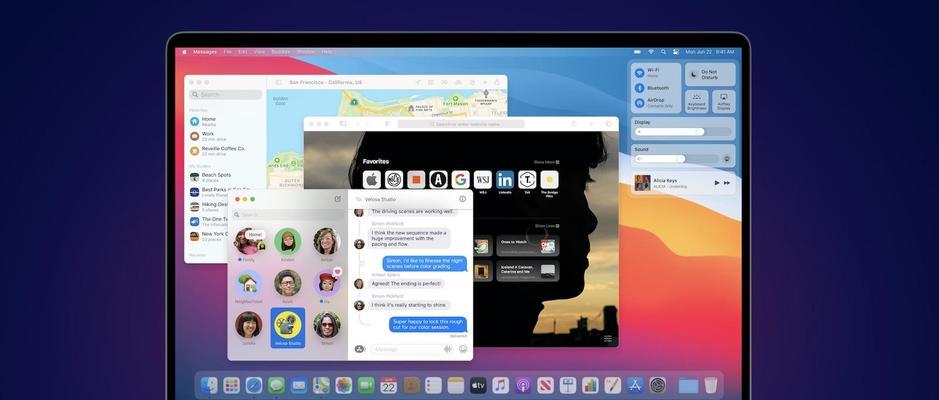The width and height of the screenshot is (939, 400).
Task: Select the Family pinned conversation
Action: (x=249, y=244)
